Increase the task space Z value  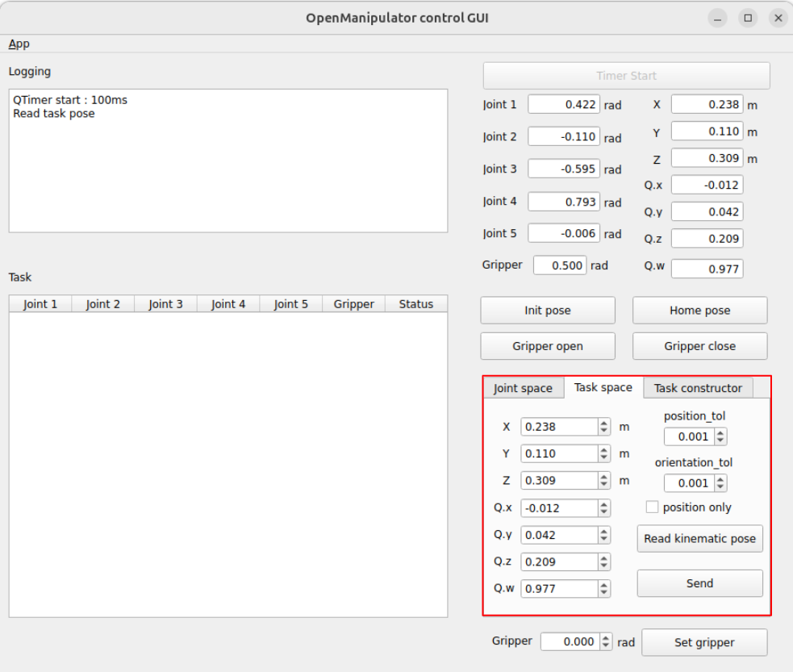[x=604, y=477]
